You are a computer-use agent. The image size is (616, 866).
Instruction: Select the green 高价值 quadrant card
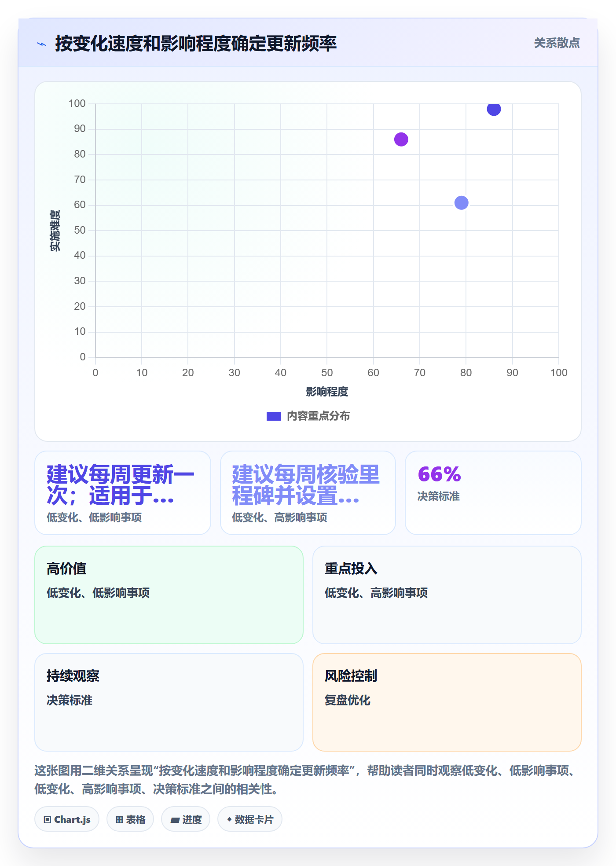tap(169, 595)
